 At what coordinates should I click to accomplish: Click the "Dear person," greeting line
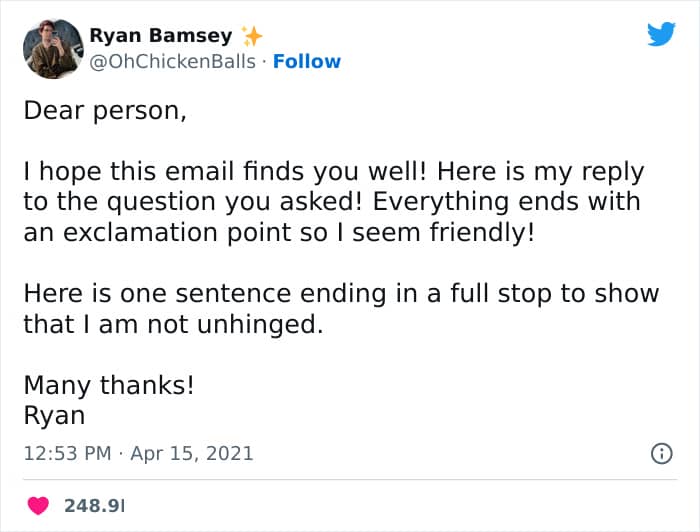click(x=105, y=111)
